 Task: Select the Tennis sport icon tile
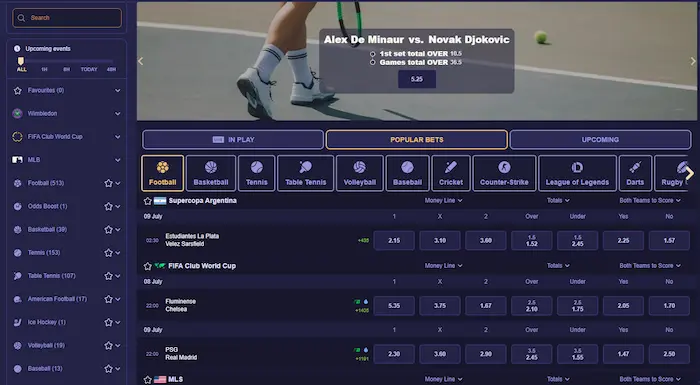(x=257, y=173)
